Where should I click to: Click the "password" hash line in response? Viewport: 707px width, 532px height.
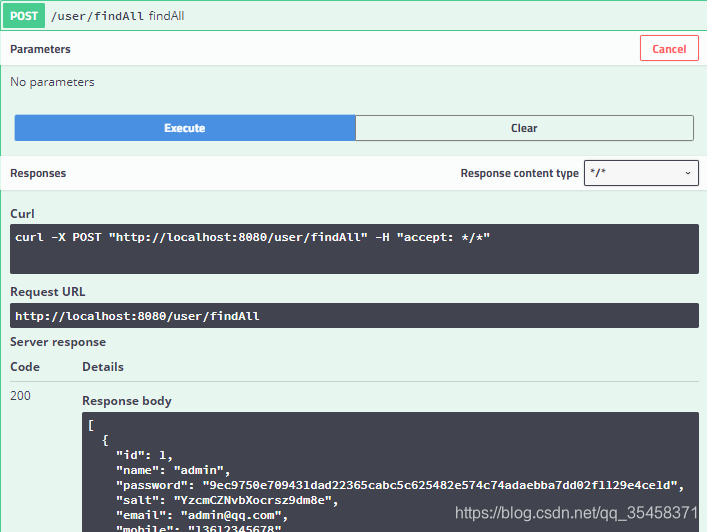click(x=400, y=485)
